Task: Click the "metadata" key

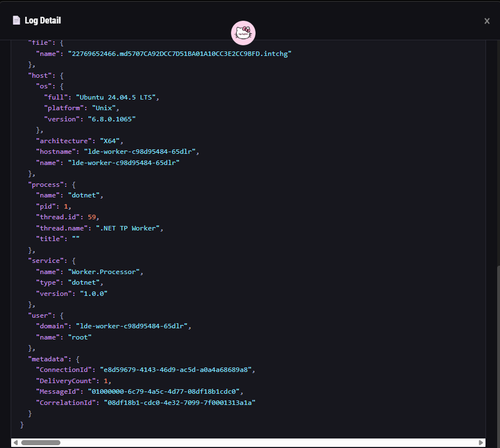Action: [x=49, y=359]
